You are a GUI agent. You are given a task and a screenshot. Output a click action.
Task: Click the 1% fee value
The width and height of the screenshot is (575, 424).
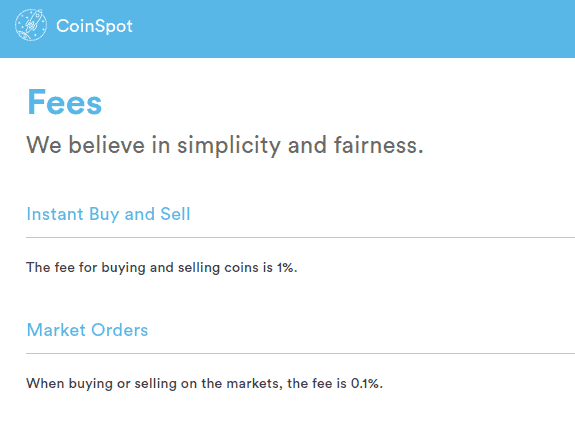(286, 268)
